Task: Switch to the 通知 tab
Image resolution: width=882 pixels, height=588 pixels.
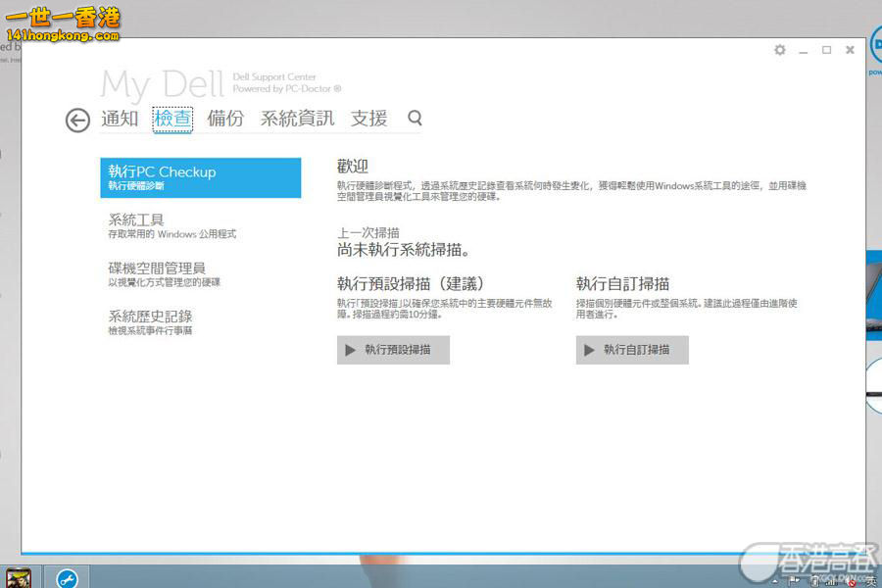Action: [120, 119]
